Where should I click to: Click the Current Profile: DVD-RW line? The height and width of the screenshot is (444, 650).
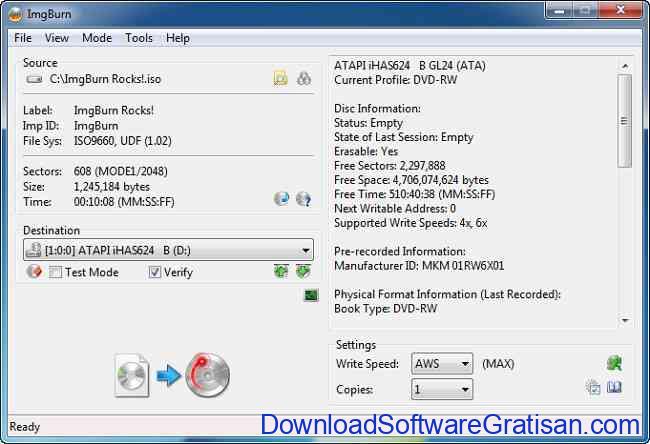click(x=395, y=80)
